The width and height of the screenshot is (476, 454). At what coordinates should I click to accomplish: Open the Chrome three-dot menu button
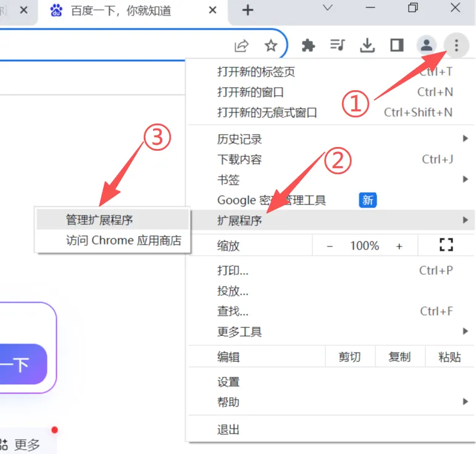[x=456, y=46]
